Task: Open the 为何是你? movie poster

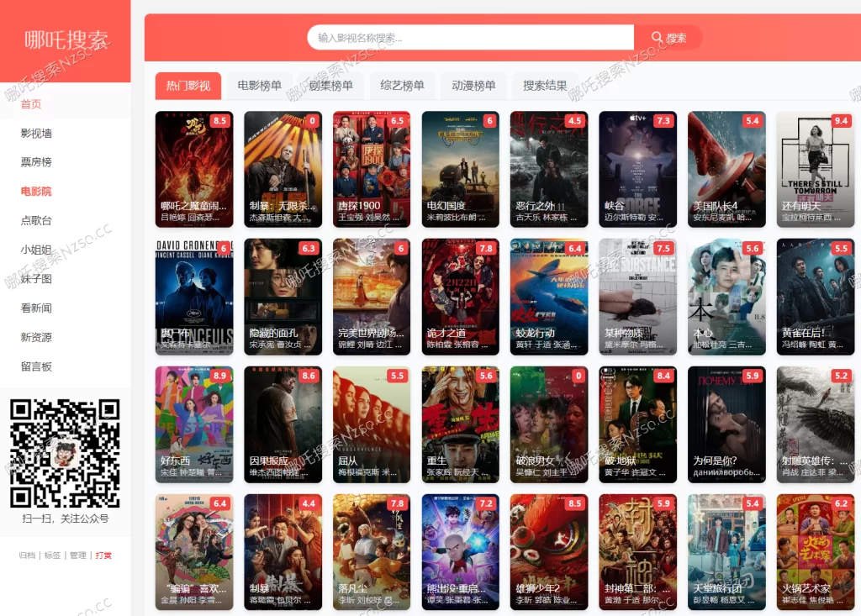Action: 726,424
